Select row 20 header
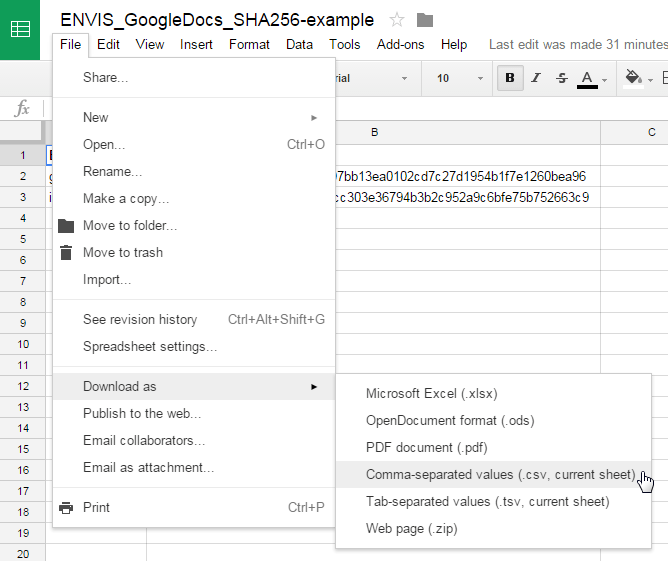The width and height of the screenshot is (668, 561). 23,554
